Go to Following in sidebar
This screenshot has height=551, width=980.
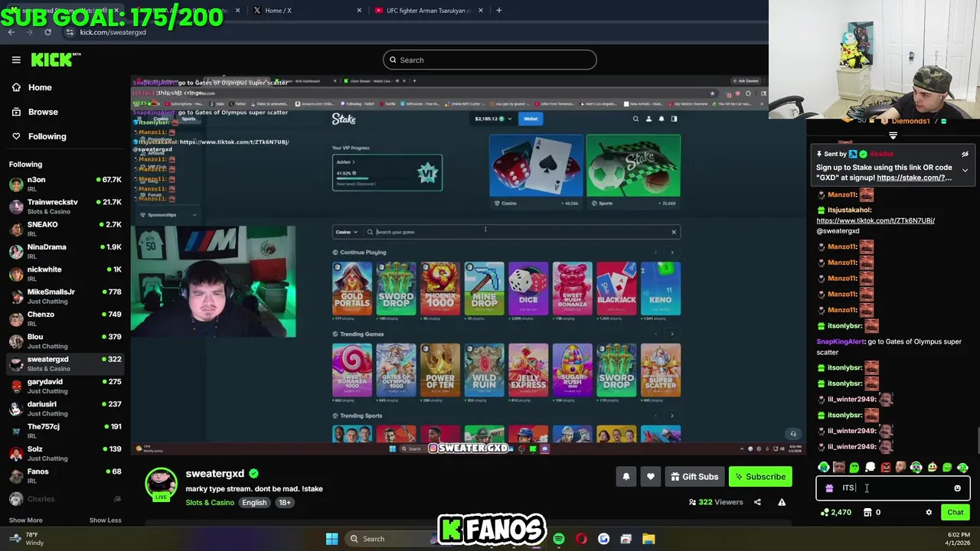(x=47, y=136)
